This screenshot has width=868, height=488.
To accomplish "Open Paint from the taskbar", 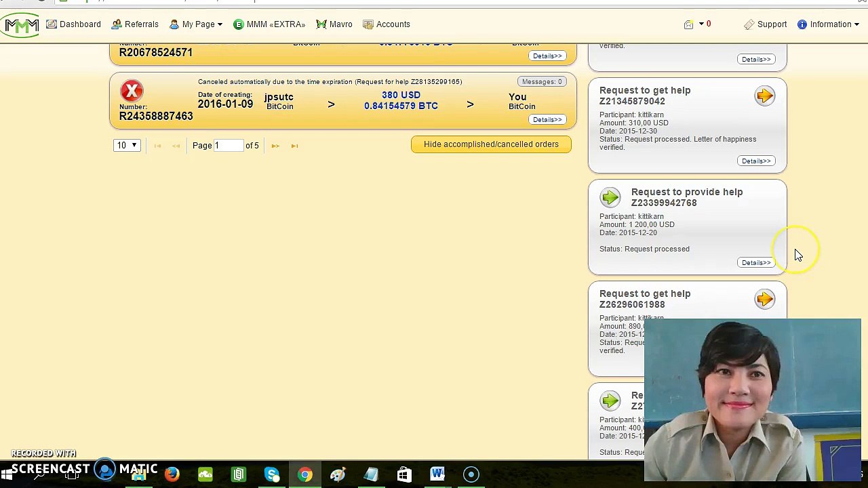I will click(x=338, y=474).
